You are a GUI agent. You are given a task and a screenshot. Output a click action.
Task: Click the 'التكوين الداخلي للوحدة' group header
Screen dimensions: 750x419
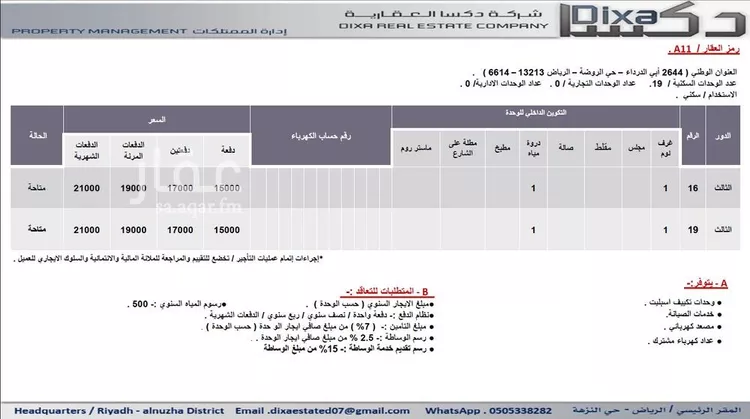coord(536,113)
